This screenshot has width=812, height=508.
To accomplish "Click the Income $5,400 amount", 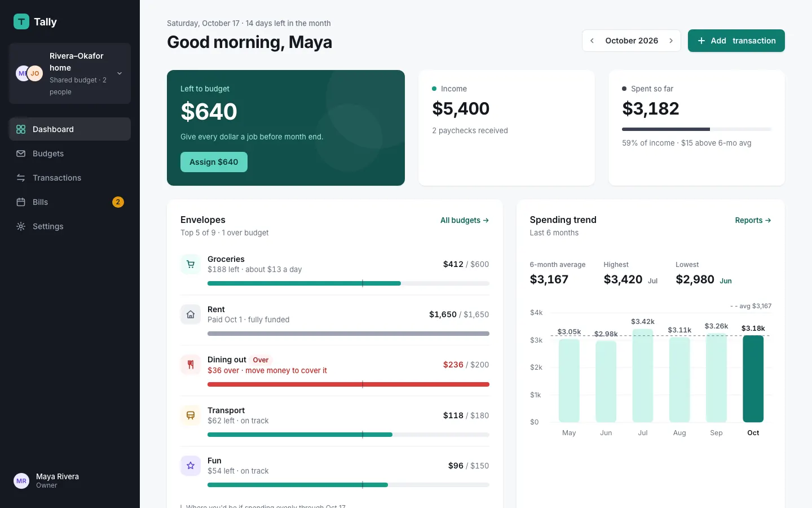I will tap(461, 108).
